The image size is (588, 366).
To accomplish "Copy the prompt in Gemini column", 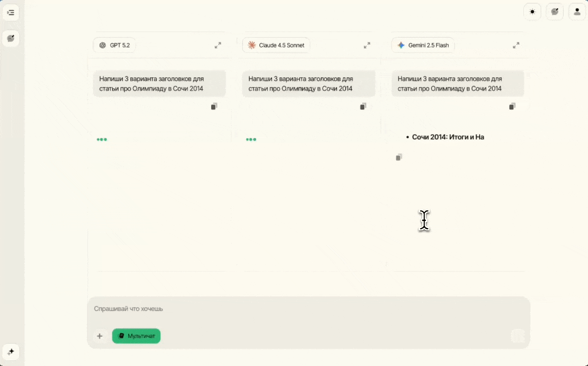I will [x=512, y=106].
